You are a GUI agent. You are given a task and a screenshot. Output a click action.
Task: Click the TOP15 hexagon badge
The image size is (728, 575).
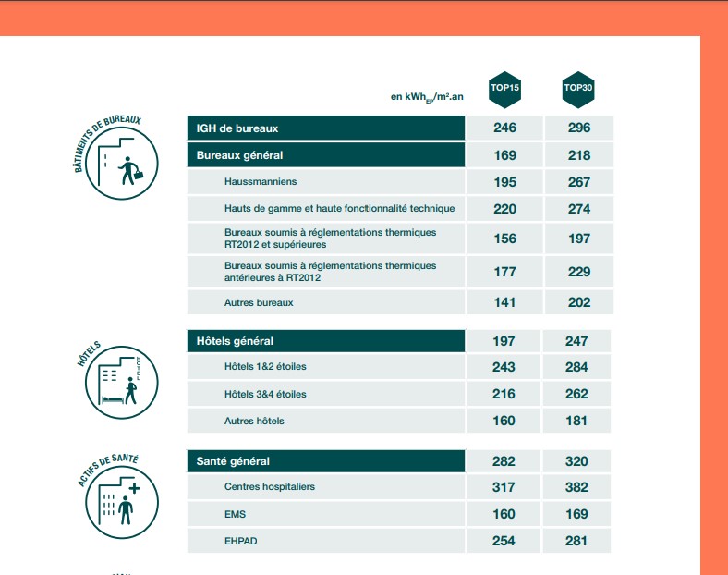(x=504, y=90)
